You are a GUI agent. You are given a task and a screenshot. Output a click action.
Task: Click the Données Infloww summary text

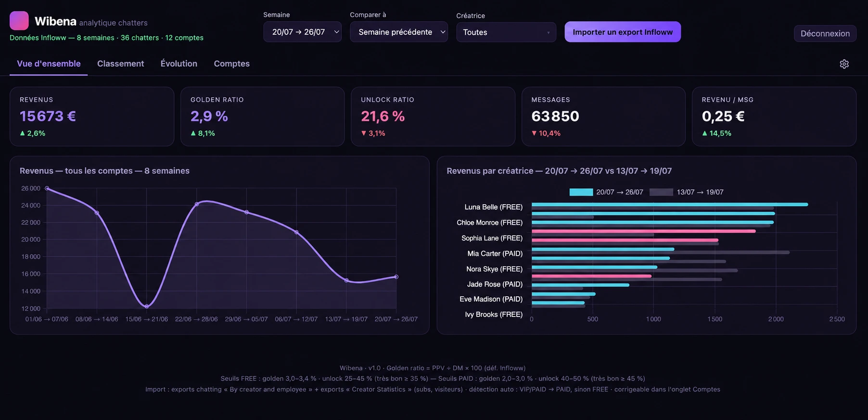[x=106, y=38]
